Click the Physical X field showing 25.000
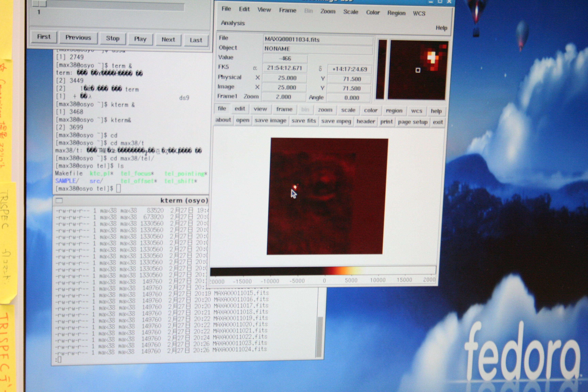 point(284,78)
